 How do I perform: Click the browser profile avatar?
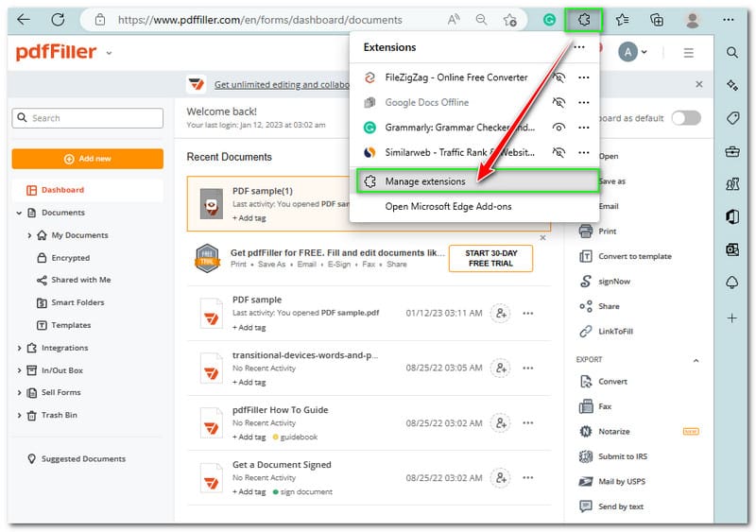coord(693,20)
